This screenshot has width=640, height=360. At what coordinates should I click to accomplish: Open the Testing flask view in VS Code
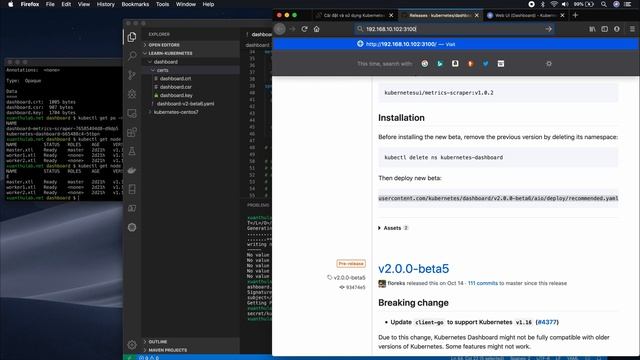pyautogui.click(x=132, y=151)
